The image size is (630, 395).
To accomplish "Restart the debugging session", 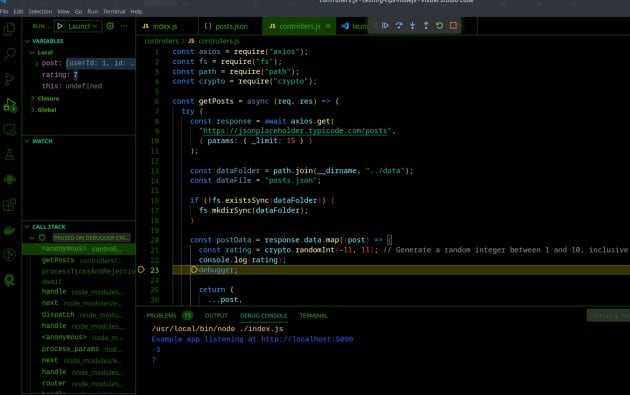I will 440,26.
